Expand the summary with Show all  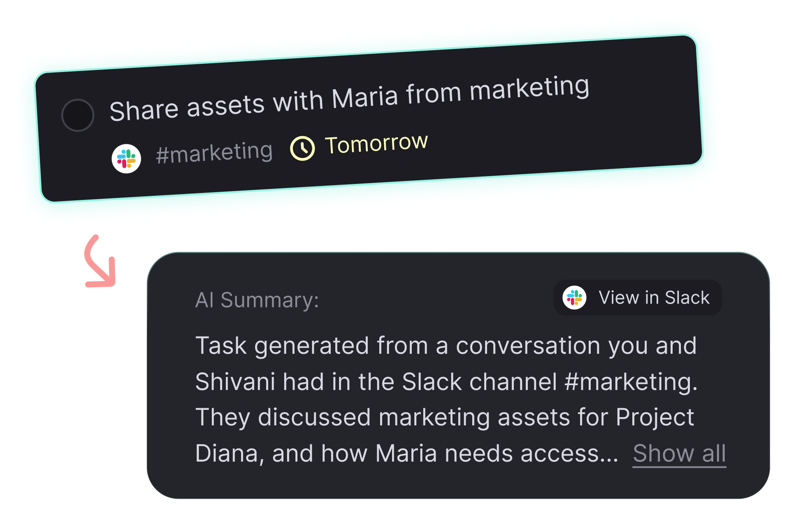tap(679, 453)
